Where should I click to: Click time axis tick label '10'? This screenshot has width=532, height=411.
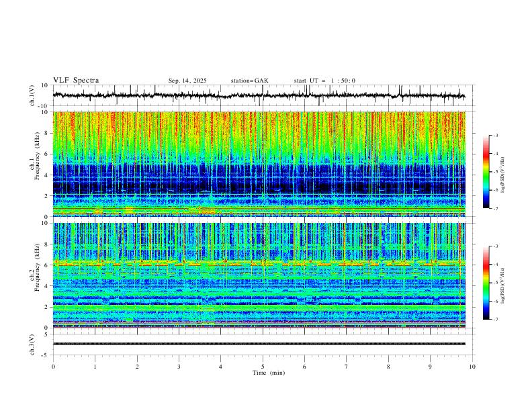pos(472,367)
